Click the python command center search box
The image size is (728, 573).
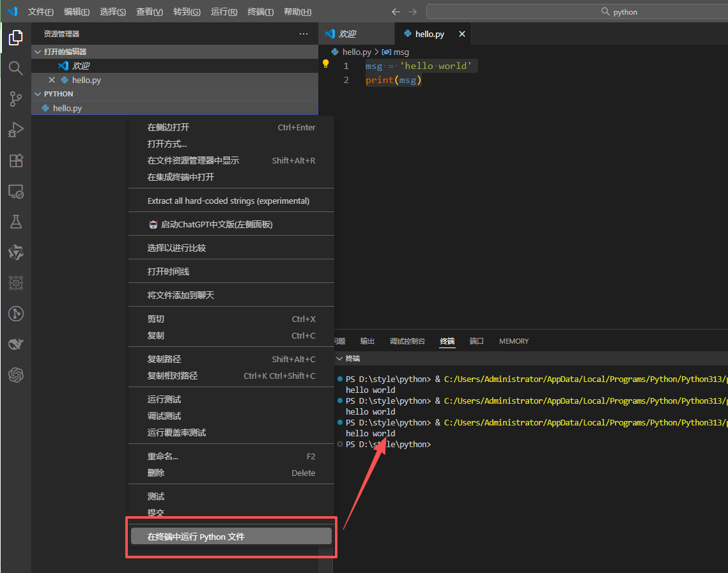[x=577, y=11]
